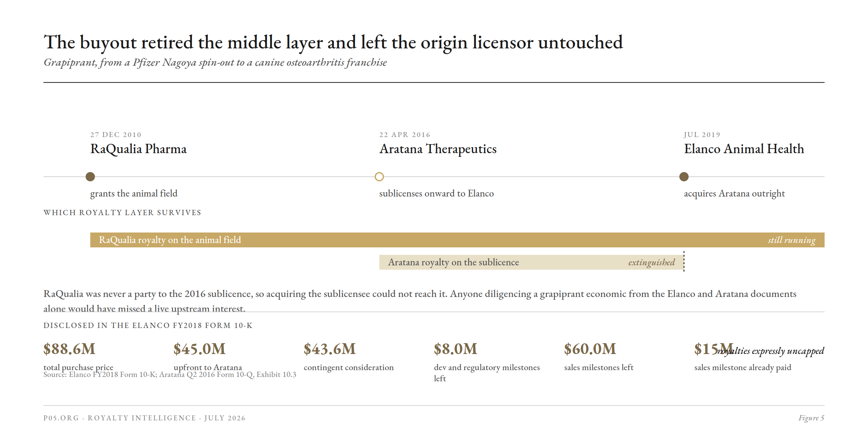This screenshot has width=868, height=434.
Task: Click the $88.6M total purchase price figure
Action: (x=69, y=349)
